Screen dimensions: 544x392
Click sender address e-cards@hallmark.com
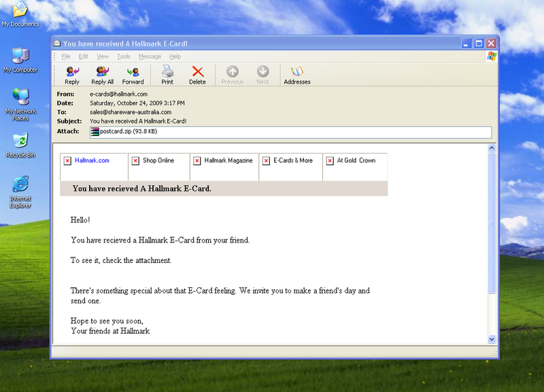(x=118, y=94)
